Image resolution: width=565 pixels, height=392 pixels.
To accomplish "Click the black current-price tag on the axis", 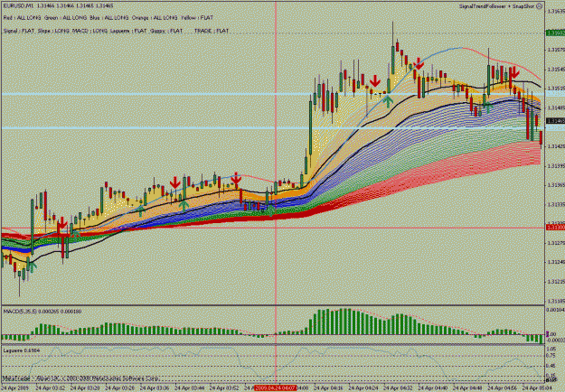I will point(555,121).
